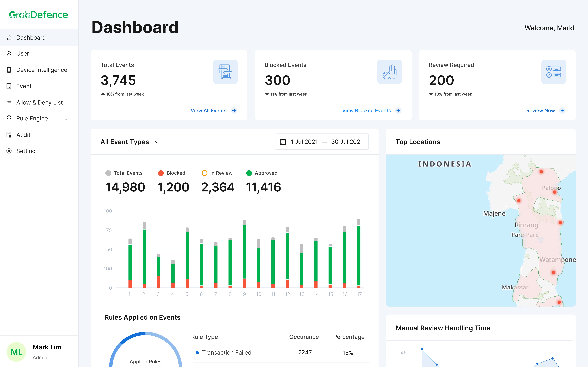The height and width of the screenshot is (367, 588).
Task: Click the blue dot of Transaction Failed
Action: pos(197,353)
